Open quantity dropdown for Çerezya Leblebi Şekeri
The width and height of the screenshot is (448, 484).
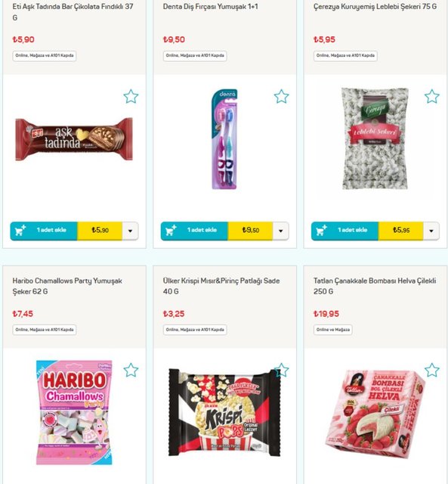coord(431,231)
